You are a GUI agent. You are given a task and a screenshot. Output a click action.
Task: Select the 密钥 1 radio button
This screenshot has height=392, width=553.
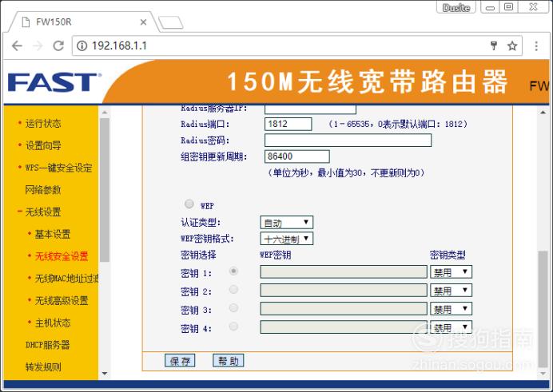233,271
